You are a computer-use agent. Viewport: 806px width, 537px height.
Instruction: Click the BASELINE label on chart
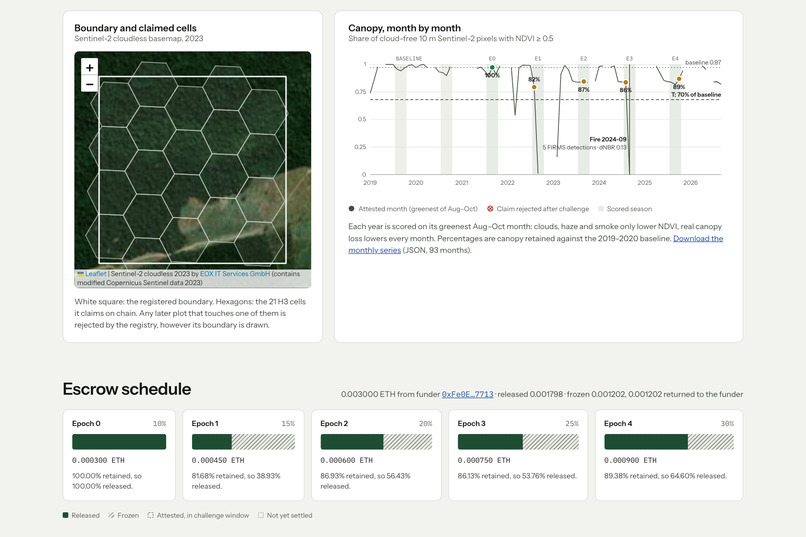(x=409, y=59)
